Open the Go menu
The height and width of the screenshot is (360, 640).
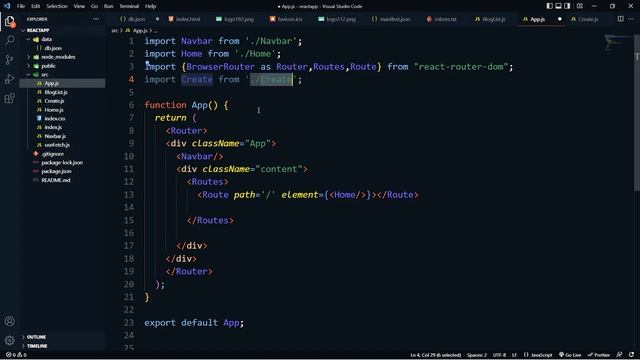pos(94,6)
